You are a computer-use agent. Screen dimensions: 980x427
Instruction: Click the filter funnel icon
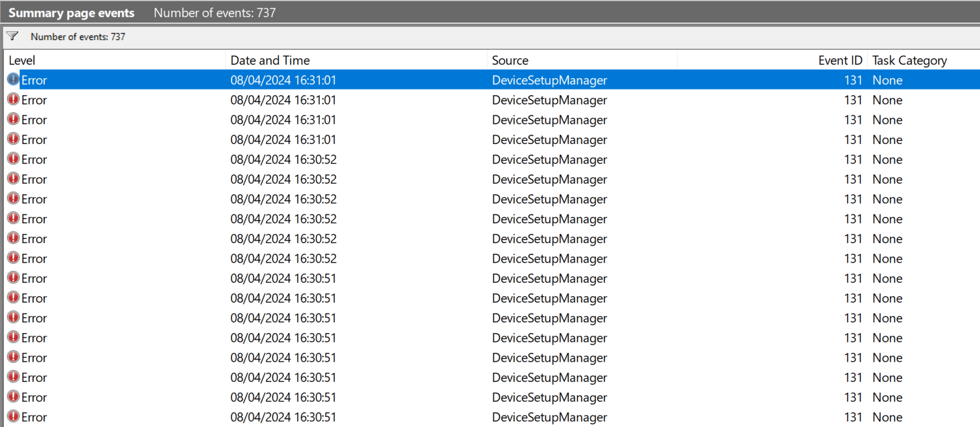coord(13,36)
